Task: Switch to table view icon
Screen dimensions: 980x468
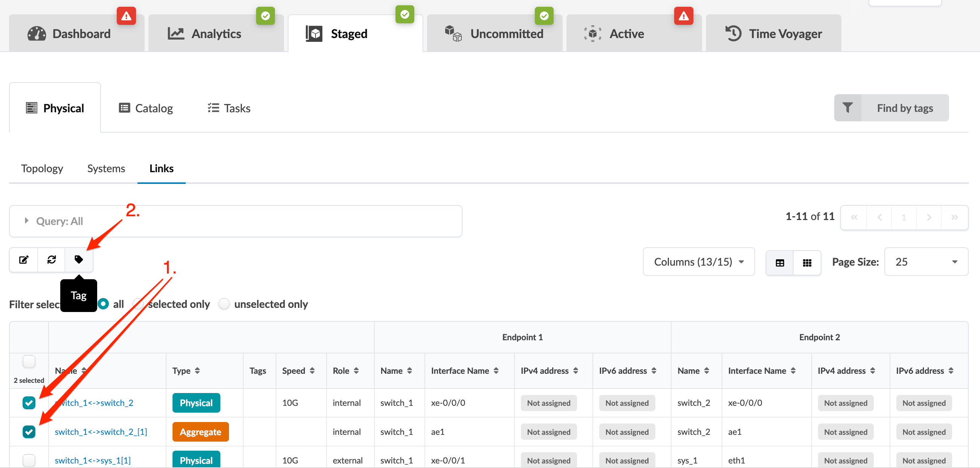Action: (780, 263)
